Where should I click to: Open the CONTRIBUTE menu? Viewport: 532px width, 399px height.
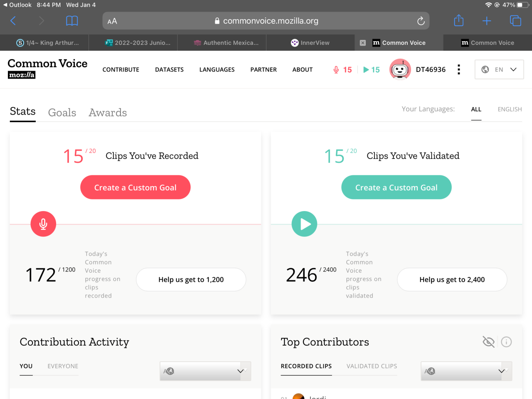point(121,69)
